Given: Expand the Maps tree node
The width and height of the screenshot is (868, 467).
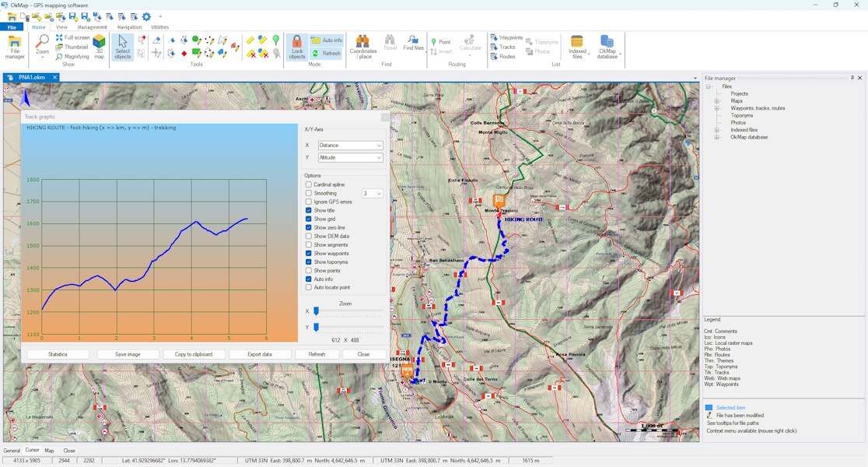Looking at the screenshot, I should 717,101.
